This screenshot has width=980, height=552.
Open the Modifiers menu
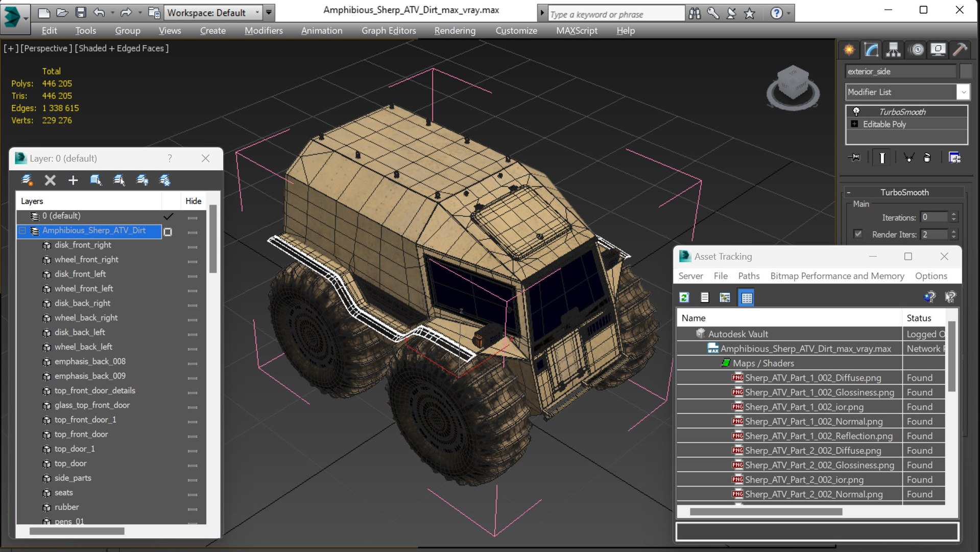(x=264, y=31)
